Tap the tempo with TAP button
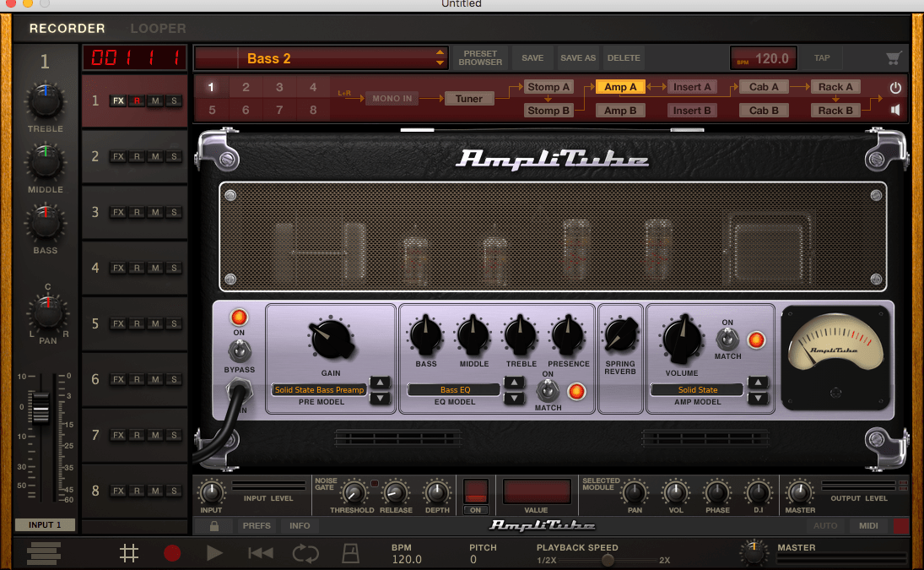Image resolution: width=924 pixels, height=570 pixels. [x=822, y=57]
